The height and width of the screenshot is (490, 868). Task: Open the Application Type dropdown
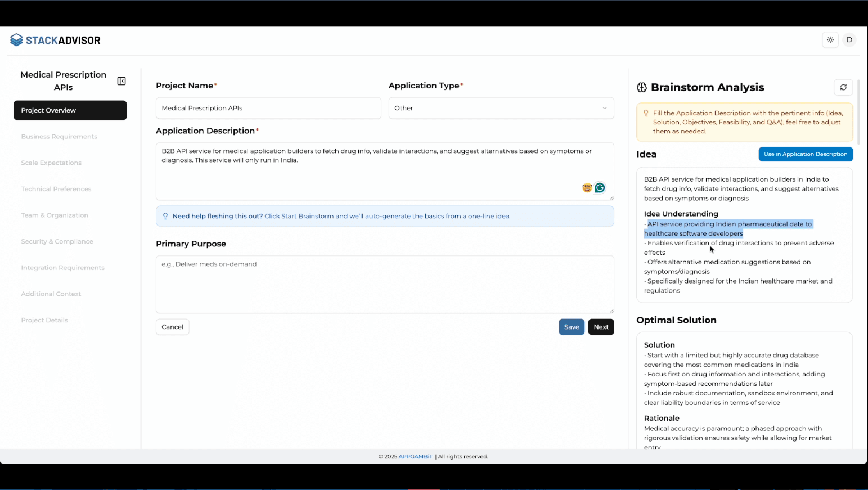click(501, 108)
